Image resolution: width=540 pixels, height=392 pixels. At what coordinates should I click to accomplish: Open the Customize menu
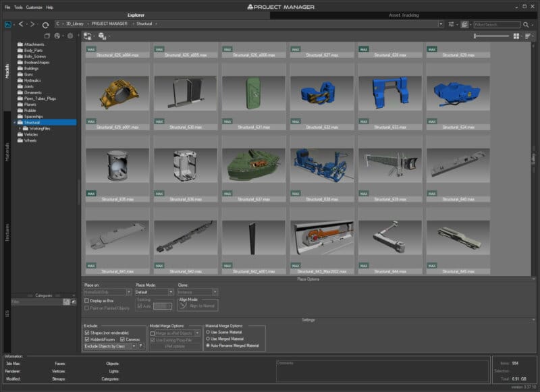click(x=34, y=7)
